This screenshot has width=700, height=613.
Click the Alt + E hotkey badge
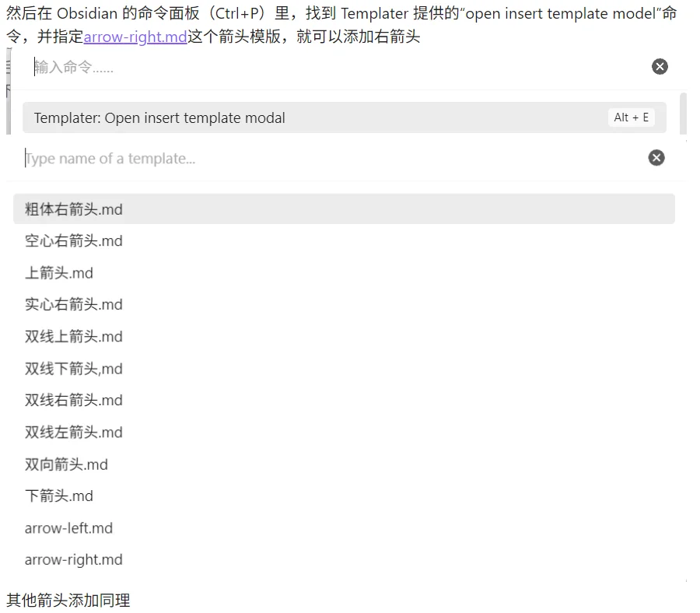pos(631,117)
